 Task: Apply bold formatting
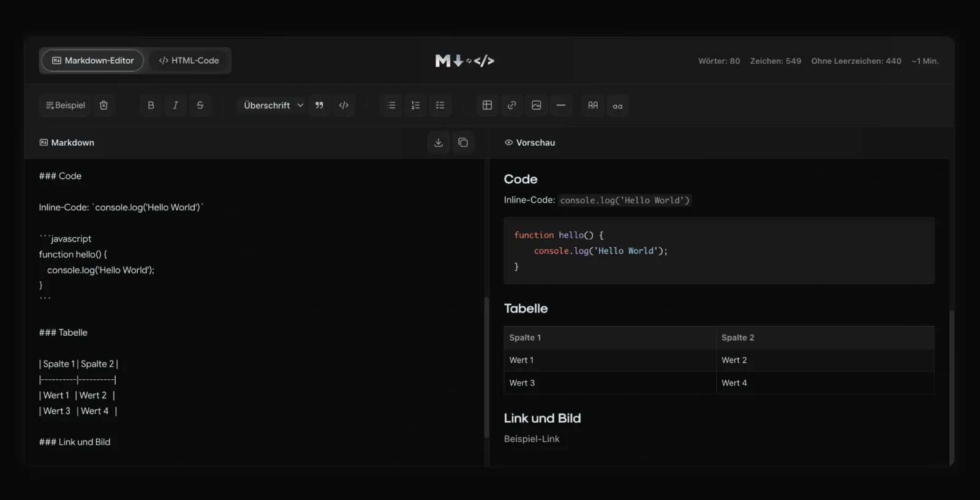point(151,105)
